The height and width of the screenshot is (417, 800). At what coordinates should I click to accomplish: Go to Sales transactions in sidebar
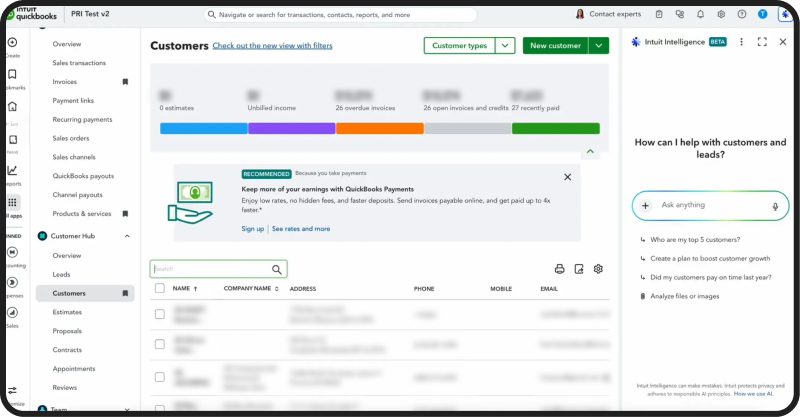(x=79, y=63)
